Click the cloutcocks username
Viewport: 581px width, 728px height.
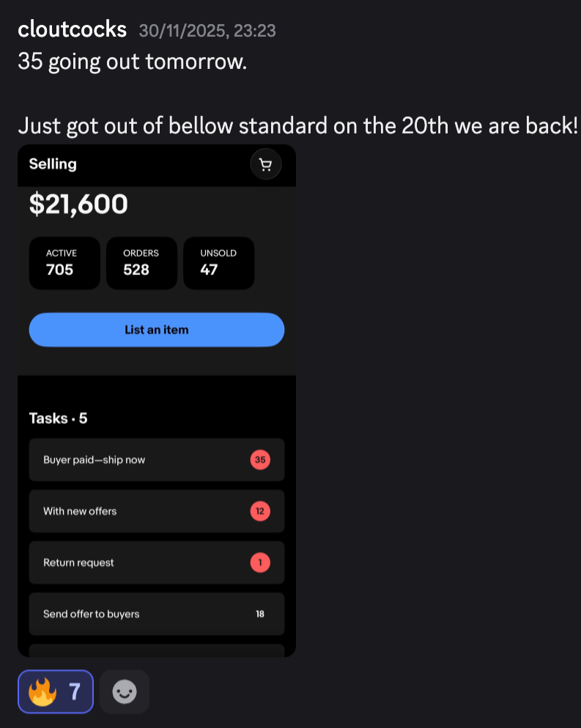pos(72,29)
